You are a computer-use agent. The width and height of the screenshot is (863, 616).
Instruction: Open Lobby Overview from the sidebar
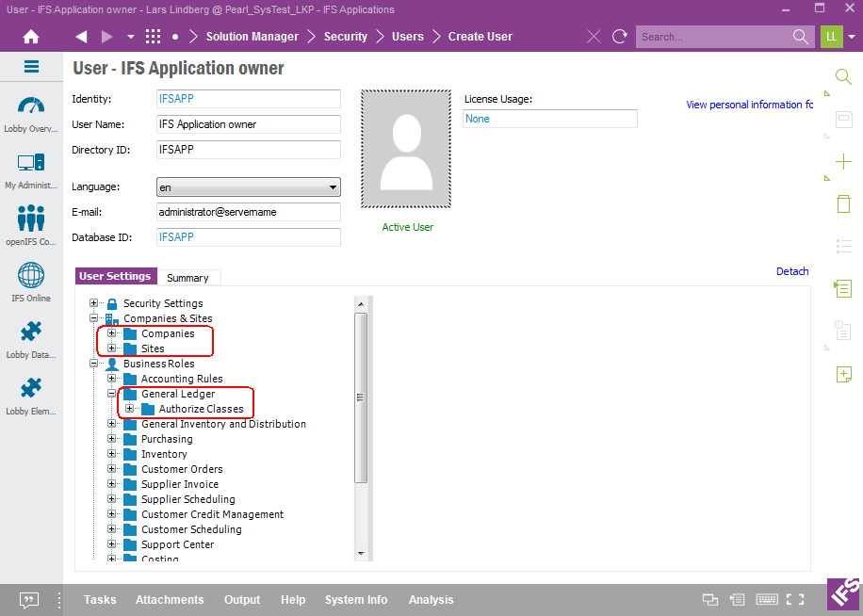(31, 114)
